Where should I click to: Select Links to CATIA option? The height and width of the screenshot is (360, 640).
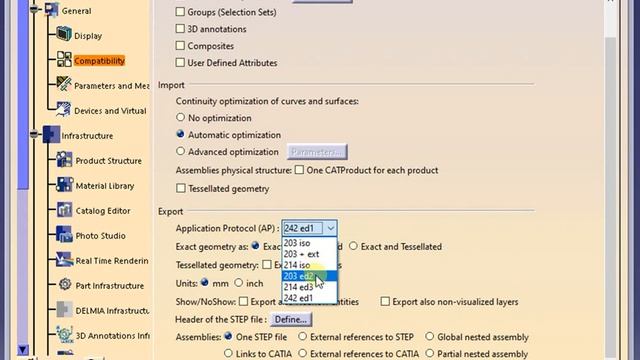point(228,353)
